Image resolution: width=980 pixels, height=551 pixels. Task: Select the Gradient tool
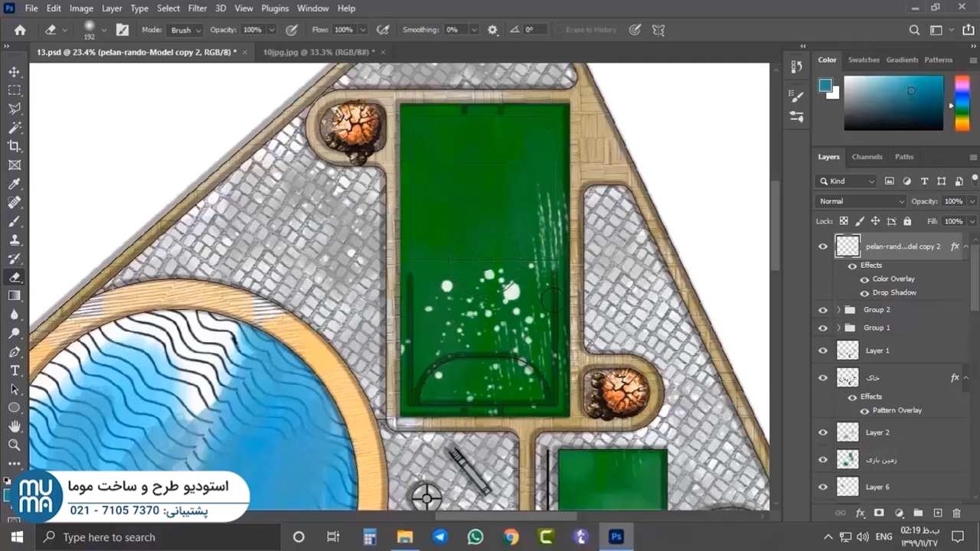15,296
